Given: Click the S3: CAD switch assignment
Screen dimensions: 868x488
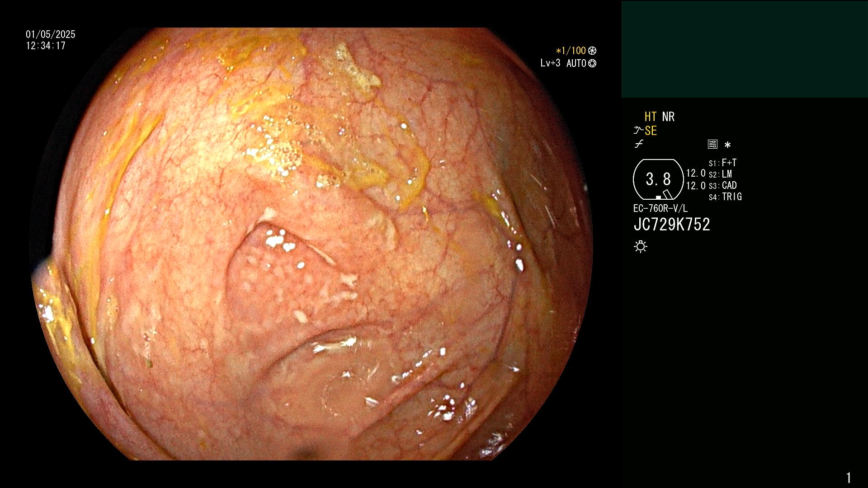Looking at the screenshot, I should [722, 185].
